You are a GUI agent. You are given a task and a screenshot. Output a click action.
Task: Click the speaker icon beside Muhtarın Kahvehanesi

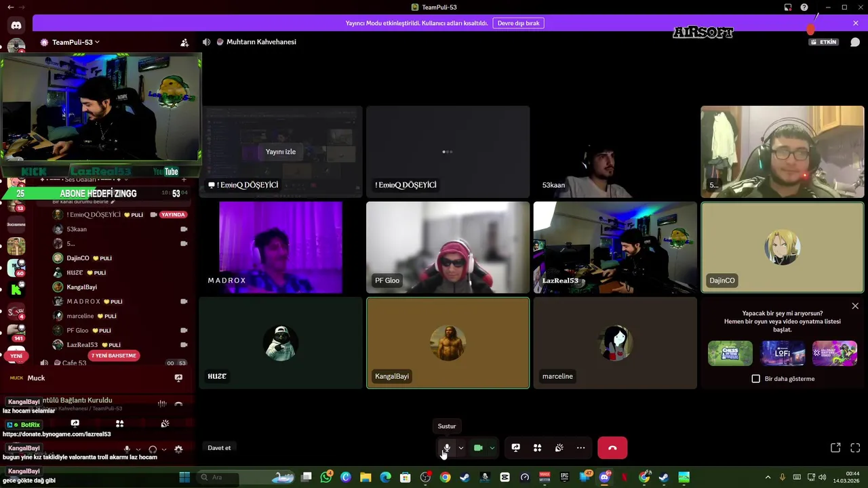(x=206, y=42)
